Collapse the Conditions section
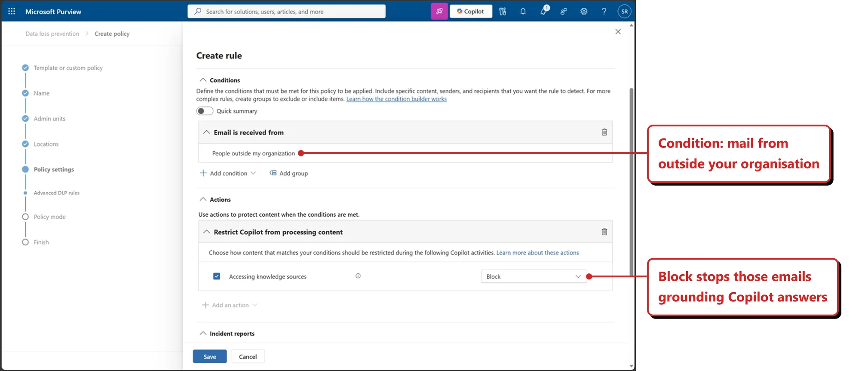Viewport: 868px width, 371px height. 203,80
